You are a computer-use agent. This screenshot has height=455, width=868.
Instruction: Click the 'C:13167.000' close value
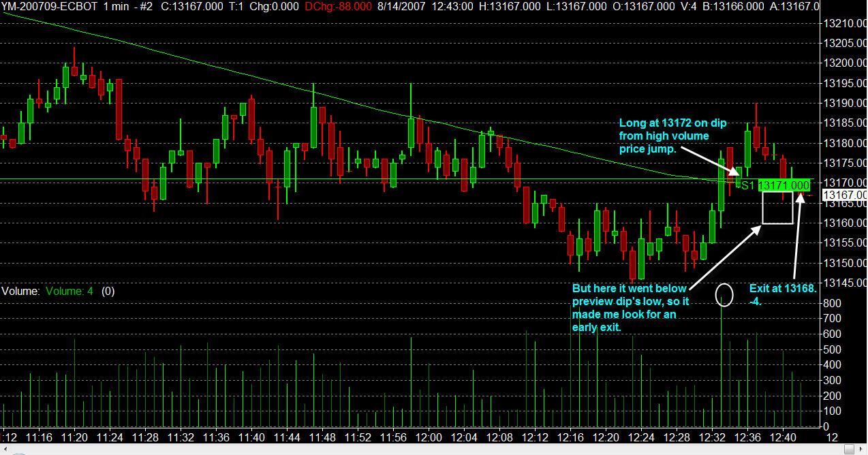click(x=191, y=6)
